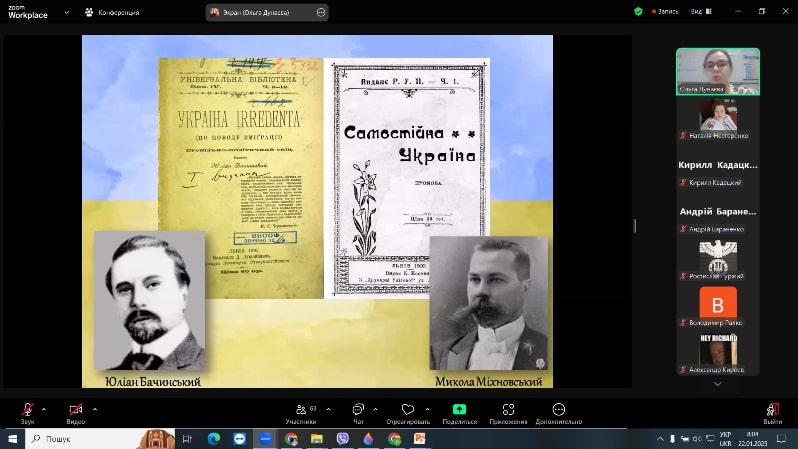Expand the video settings arrow
This screenshot has width=798, height=449.
[x=95, y=409]
